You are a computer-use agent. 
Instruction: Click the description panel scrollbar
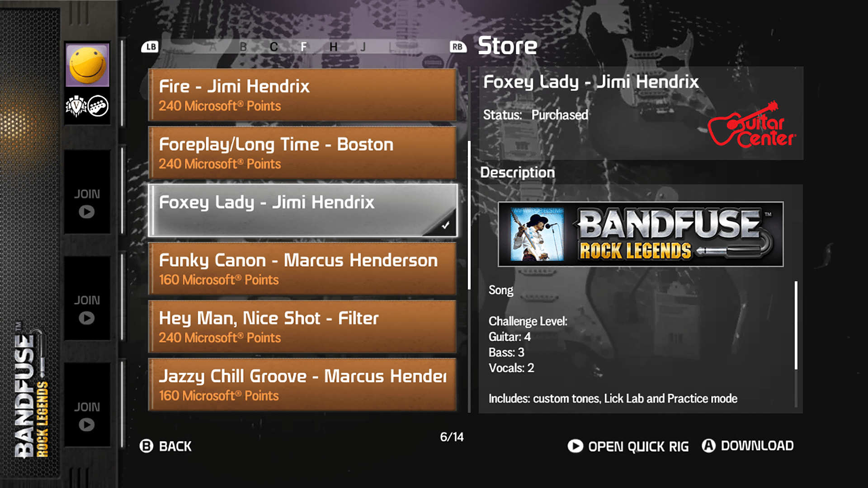pos(796,325)
